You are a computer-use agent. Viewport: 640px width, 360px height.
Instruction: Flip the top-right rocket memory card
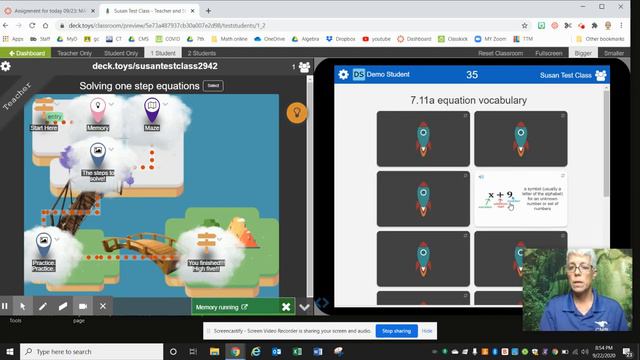coord(521,139)
